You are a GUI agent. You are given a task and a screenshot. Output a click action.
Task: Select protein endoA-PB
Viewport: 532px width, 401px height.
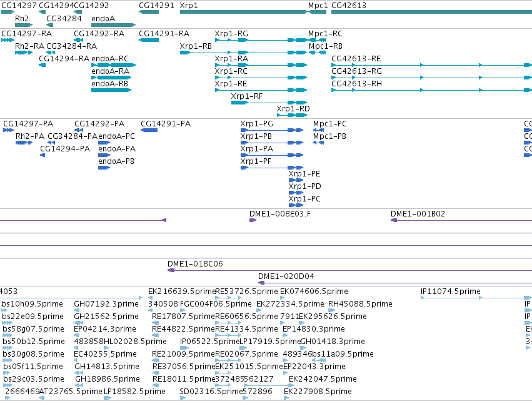tap(116, 161)
